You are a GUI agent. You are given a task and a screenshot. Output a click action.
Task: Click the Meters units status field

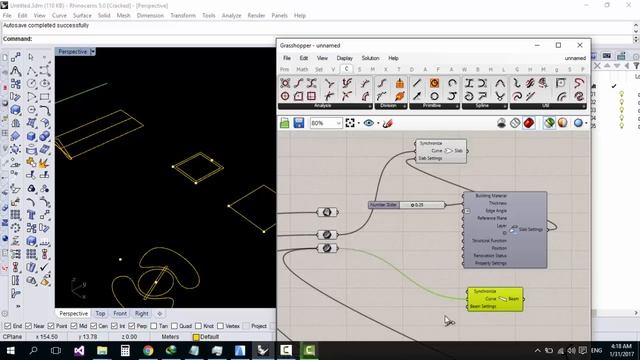pos(170,337)
